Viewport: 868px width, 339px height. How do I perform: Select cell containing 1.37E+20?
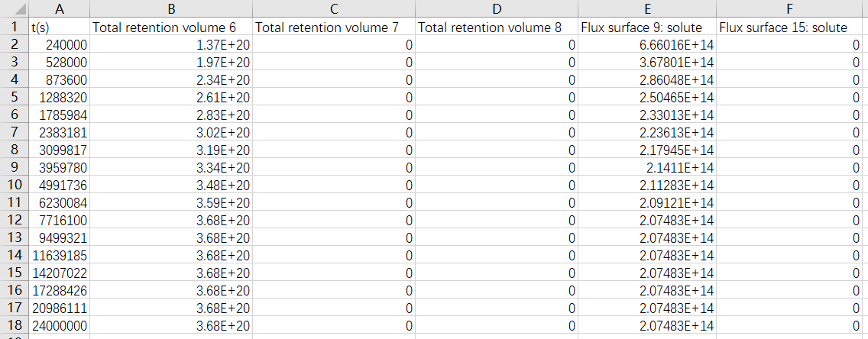[x=171, y=45]
